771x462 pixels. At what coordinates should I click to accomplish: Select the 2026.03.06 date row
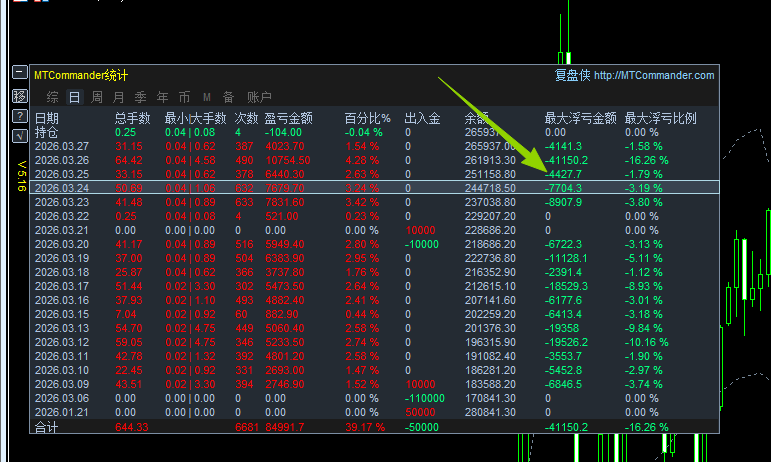click(374, 398)
